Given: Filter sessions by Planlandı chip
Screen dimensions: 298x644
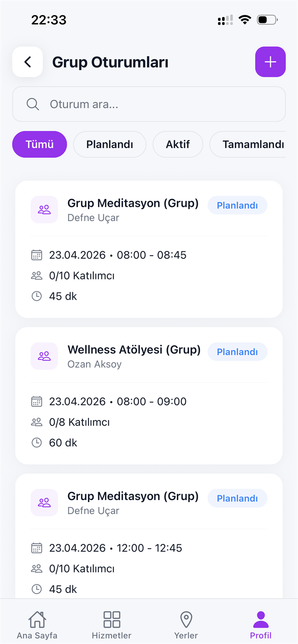Looking at the screenshot, I should (110, 144).
